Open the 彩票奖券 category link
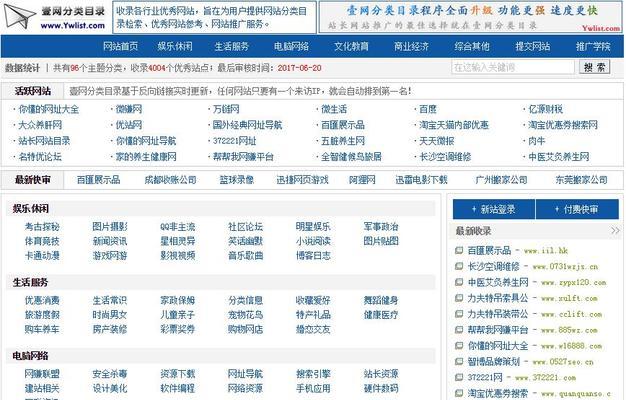This screenshot has width=626, height=400. pyautogui.click(x=178, y=329)
